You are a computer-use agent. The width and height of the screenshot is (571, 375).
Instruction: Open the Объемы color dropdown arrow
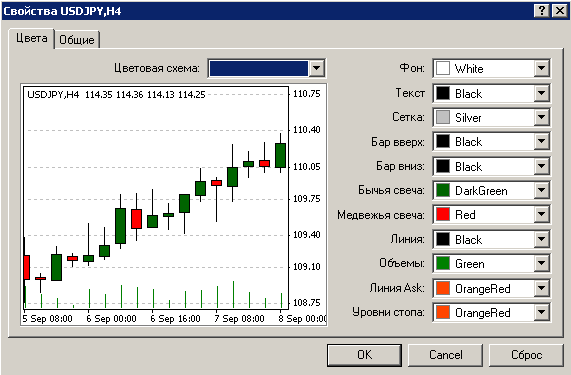click(541, 263)
